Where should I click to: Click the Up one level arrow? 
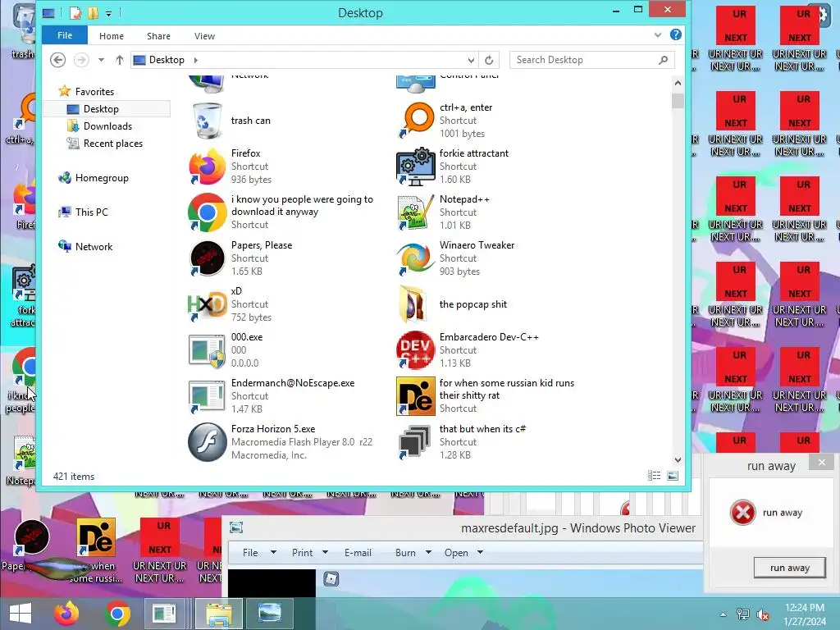click(120, 60)
